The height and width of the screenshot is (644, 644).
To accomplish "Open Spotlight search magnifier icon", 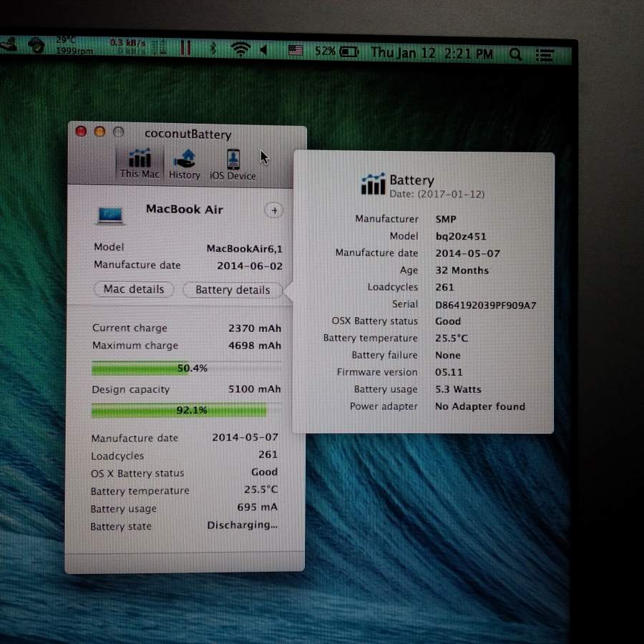I will (x=515, y=54).
